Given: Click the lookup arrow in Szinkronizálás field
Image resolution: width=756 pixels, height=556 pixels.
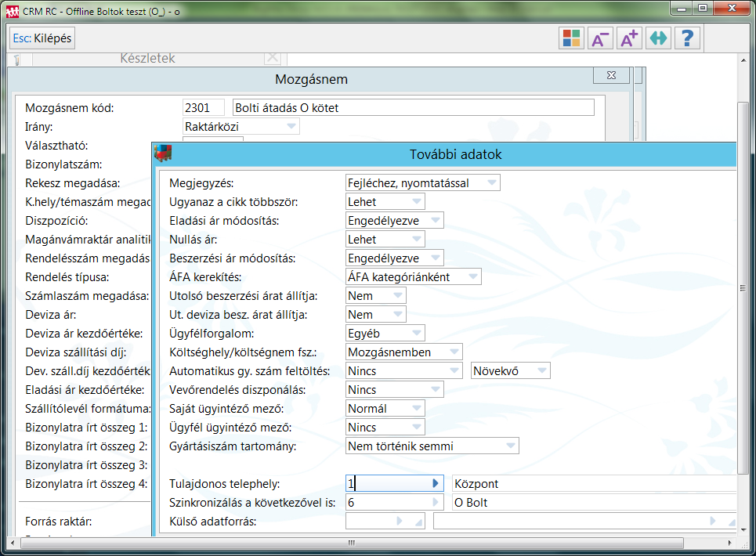Looking at the screenshot, I should point(436,503).
